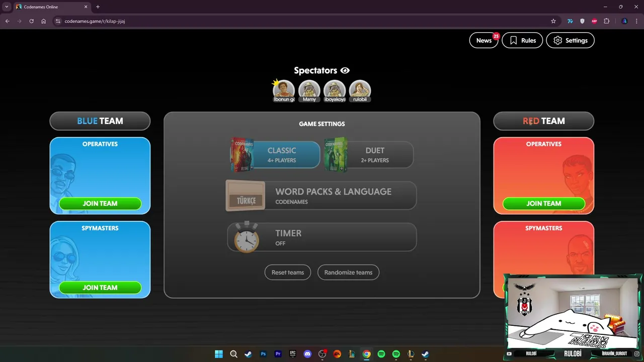Go back to the previous page

point(7,21)
